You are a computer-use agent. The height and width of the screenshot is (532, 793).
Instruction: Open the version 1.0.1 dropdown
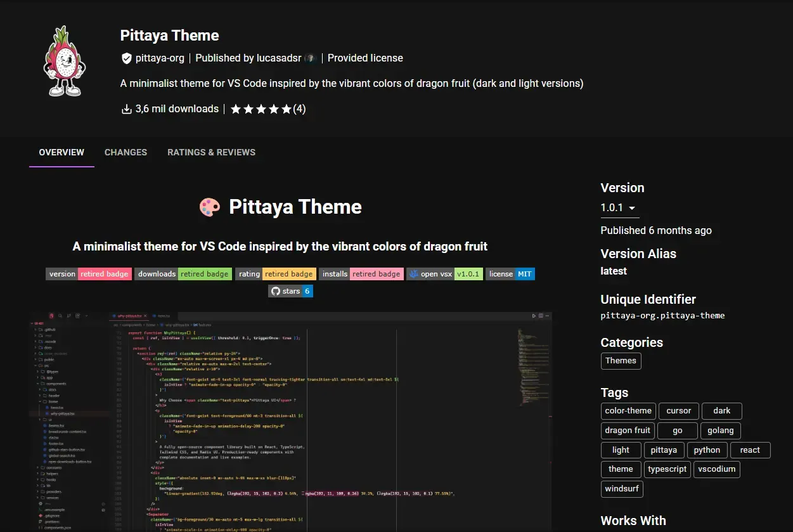pyautogui.click(x=619, y=208)
